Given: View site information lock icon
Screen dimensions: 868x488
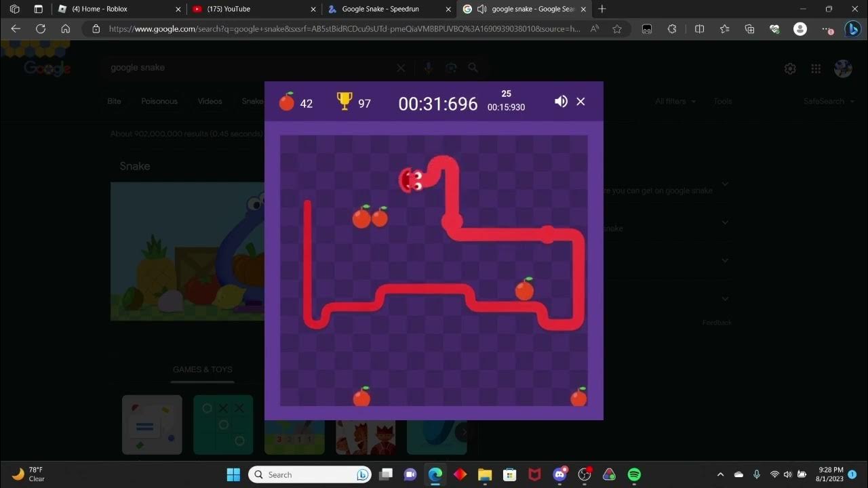Looking at the screenshot, I should (96, 29).
